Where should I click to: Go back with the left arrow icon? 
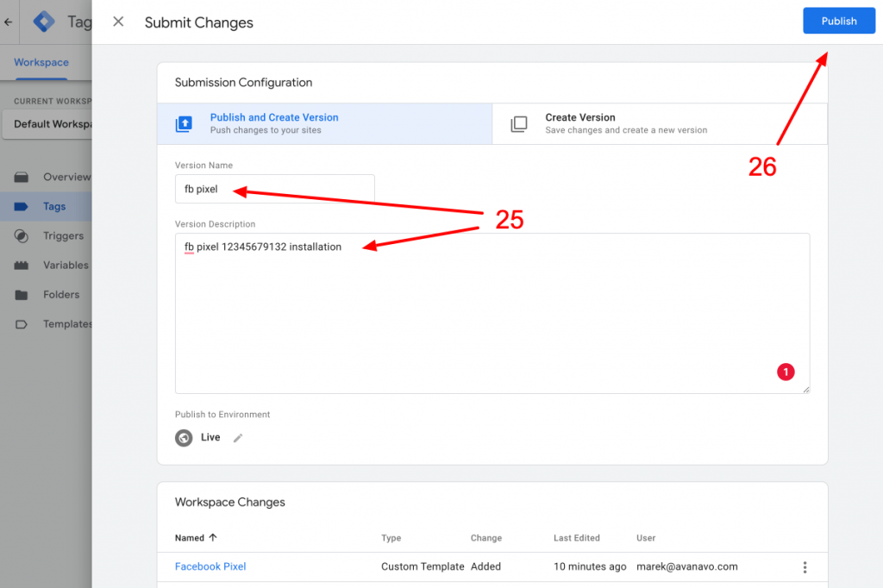tap(8, 22)
